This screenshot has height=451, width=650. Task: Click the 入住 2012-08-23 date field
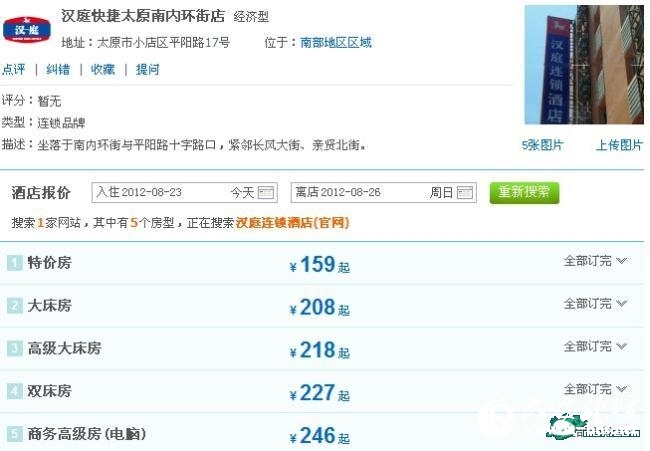click(x=184, y=193)
